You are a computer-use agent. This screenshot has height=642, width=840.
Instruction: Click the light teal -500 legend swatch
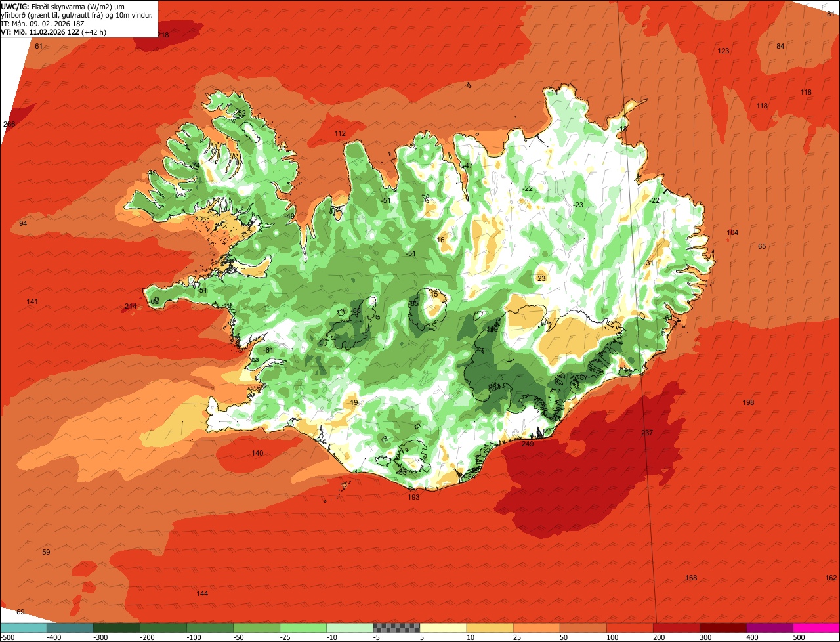(23, 628)
